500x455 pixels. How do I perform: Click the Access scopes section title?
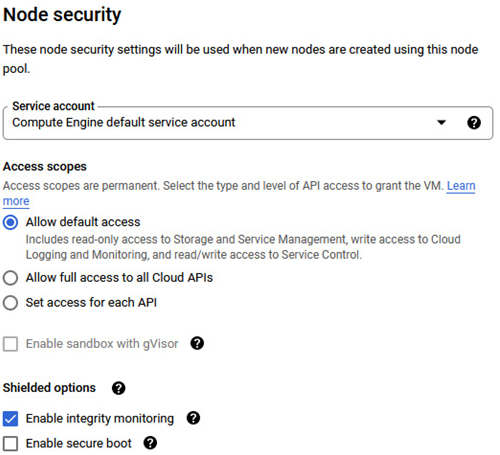pos(45,166)
